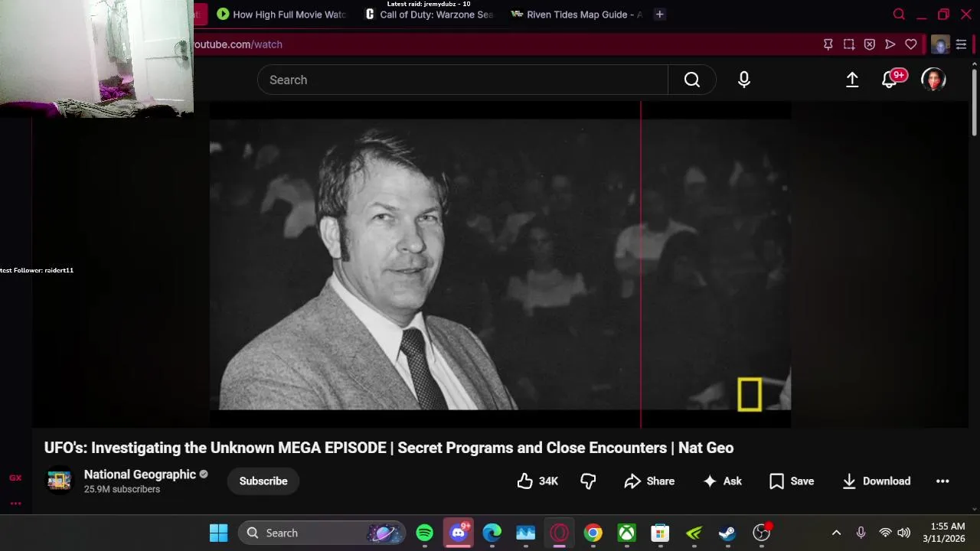Image resolution: width=980 pixels, height=551 pixels.
Task: Open YouTube upload/create icon
Action: click(852, 80)
